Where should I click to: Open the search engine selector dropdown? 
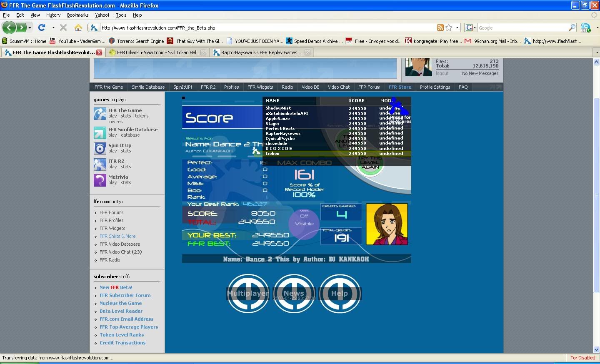(x=471, y=27)
